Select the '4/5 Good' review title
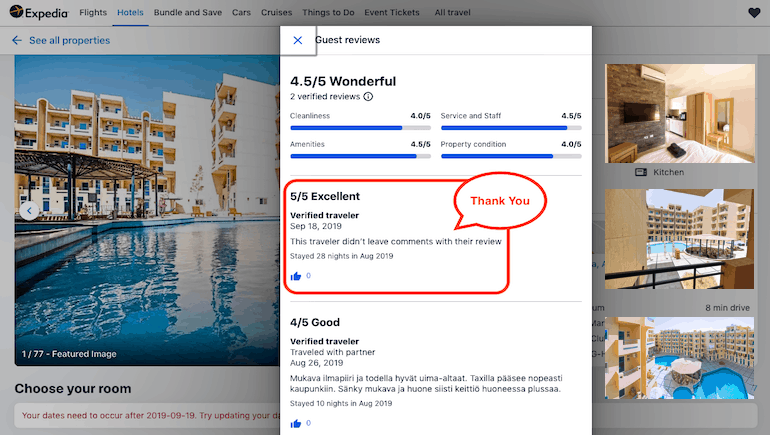Screen dimensions: 770x435 (x=315, y=323)
